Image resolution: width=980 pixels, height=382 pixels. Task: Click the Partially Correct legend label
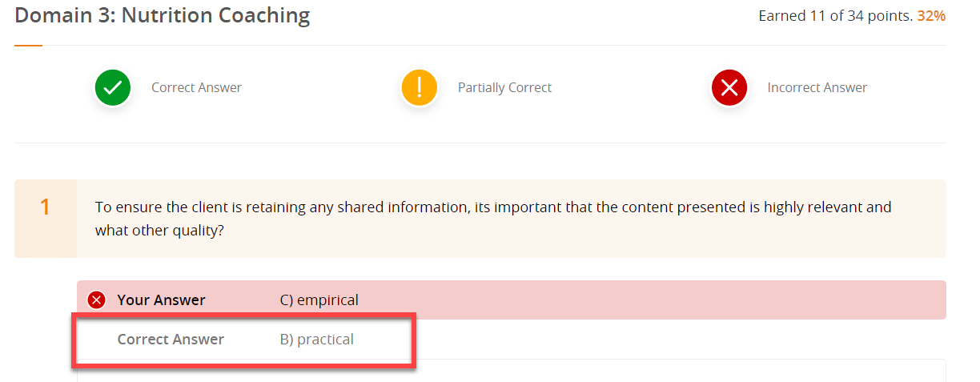pyautogui.click(x=504, y=88)
